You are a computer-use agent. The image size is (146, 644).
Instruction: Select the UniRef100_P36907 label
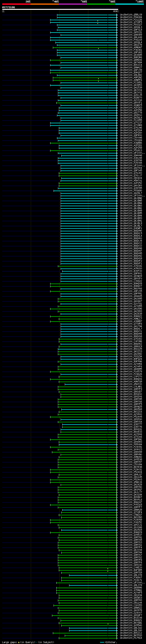click(131, 578)
